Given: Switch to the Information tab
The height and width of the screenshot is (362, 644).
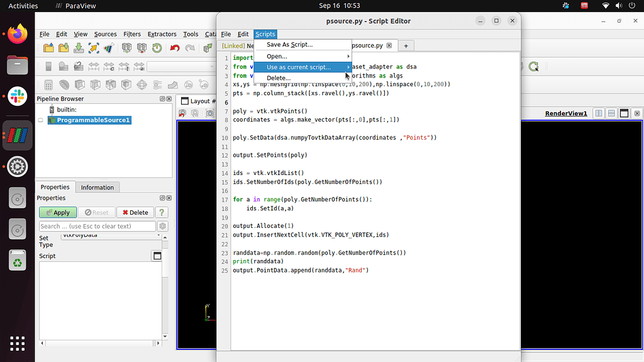Looking at the screenshot, I should click(97, 187).
